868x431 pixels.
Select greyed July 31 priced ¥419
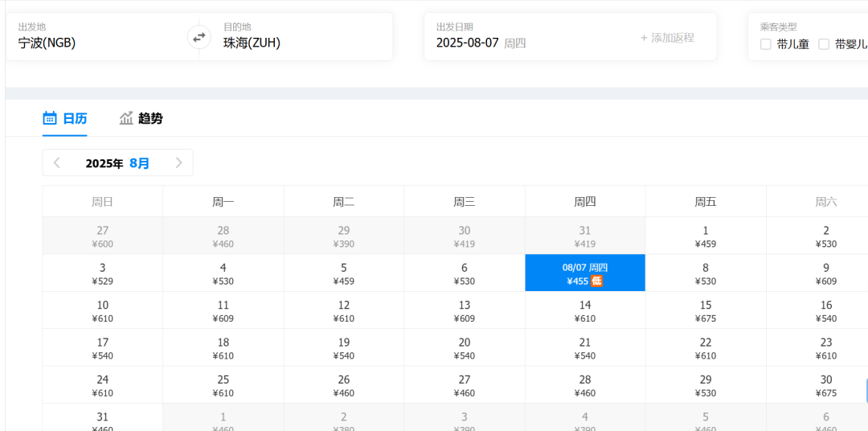click(x=585, y=236)
